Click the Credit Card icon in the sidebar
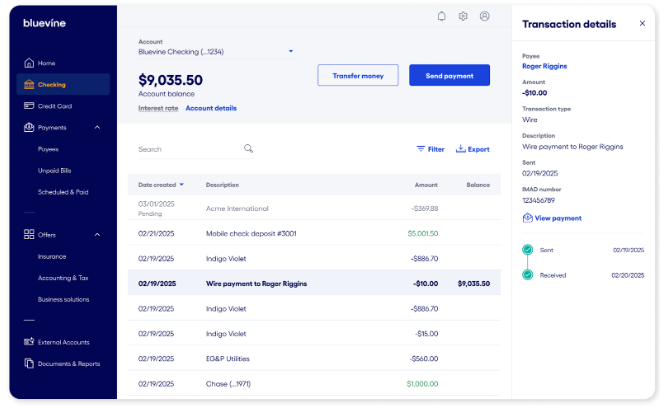Screen dimensions: 660x406 tap(29, 106)
